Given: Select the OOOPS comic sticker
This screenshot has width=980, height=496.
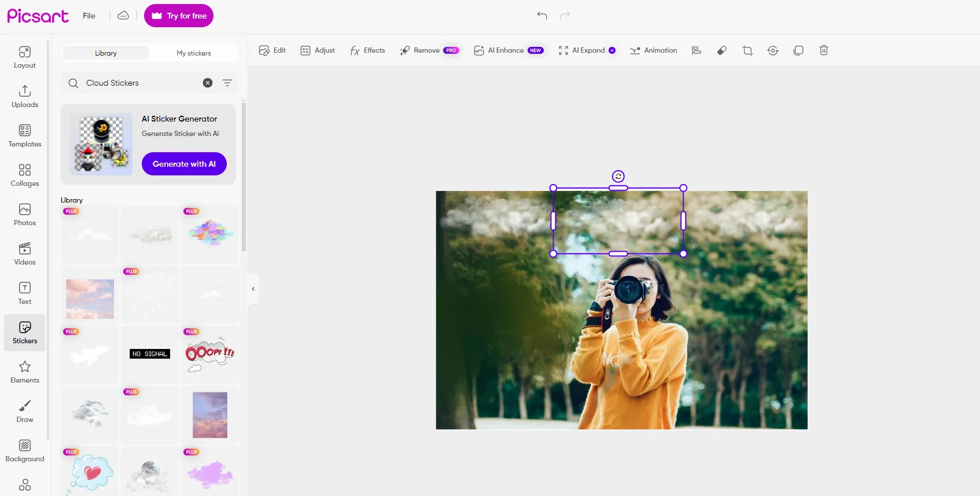Looking at the screenshot, I should tap(210, 354).
